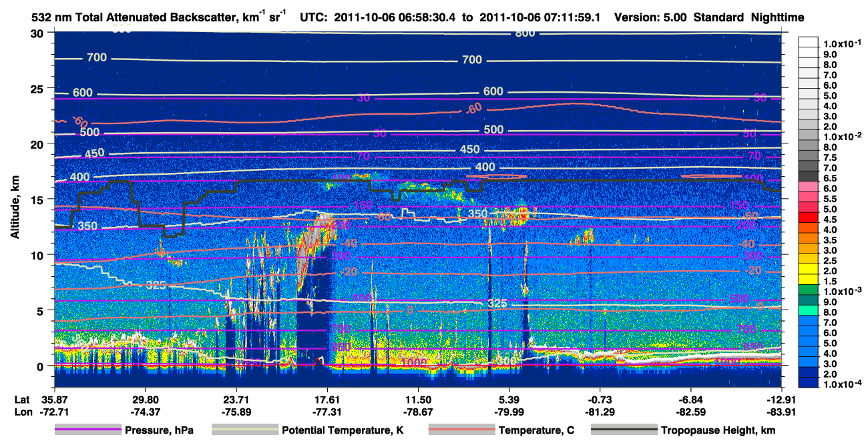Click colorbar label '5.5'
Image resolution: width=868 pixels, height=445 pixels.
pyautogui.click(x=829, y=199)
